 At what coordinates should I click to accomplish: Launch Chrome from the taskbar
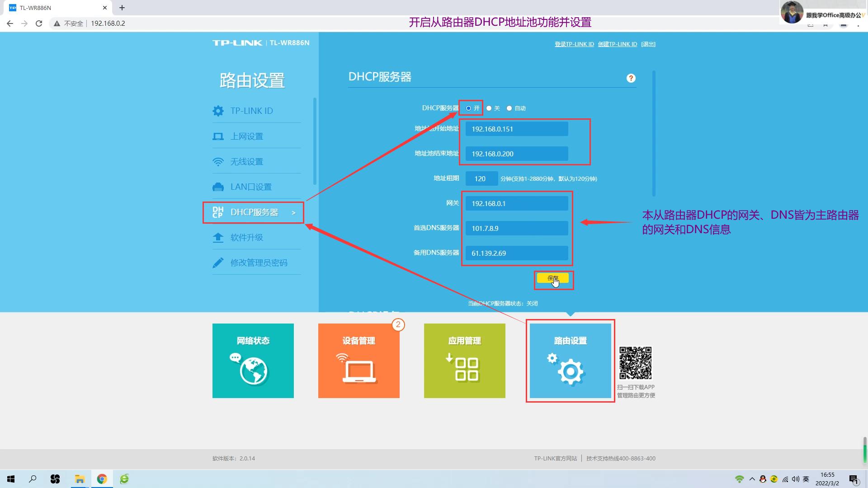[102, 479]
